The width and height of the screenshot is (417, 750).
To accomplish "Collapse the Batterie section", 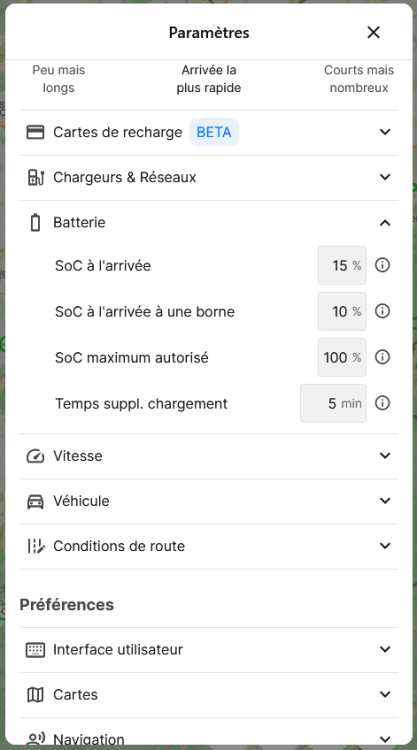I will 385,223.
